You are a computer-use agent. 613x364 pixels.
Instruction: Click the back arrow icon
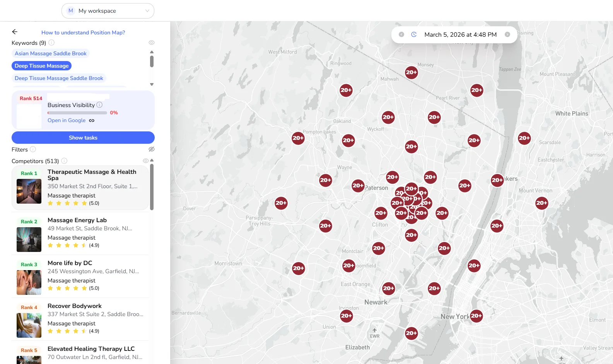(15, 32)
